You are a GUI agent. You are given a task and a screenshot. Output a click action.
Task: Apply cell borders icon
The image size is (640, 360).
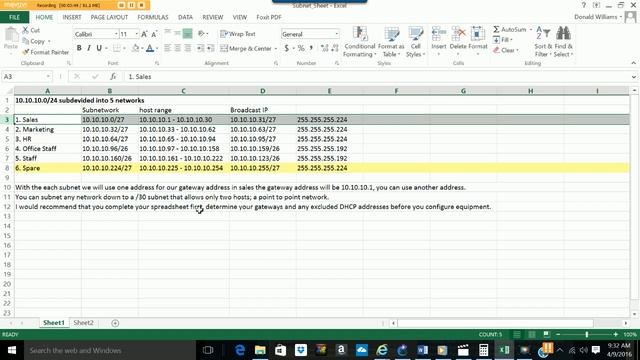click(117, 48)
